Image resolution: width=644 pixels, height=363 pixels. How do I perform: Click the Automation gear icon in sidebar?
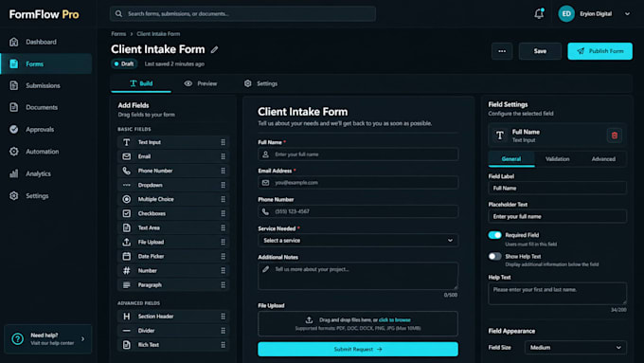14,152
